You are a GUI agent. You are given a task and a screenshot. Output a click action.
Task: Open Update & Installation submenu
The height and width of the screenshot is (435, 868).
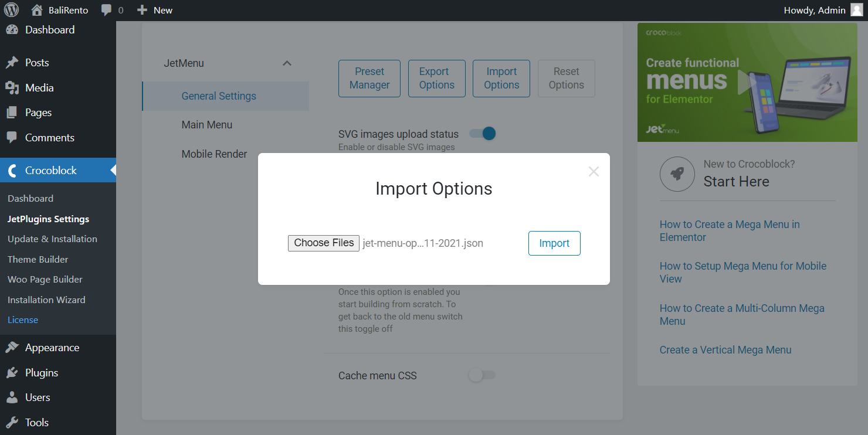click(52, 239)
